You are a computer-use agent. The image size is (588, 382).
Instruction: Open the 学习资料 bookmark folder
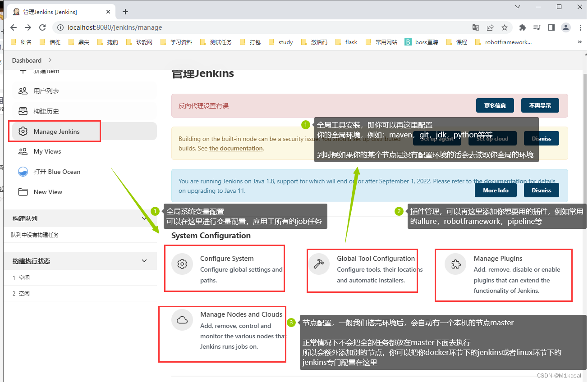coord(177,42)
